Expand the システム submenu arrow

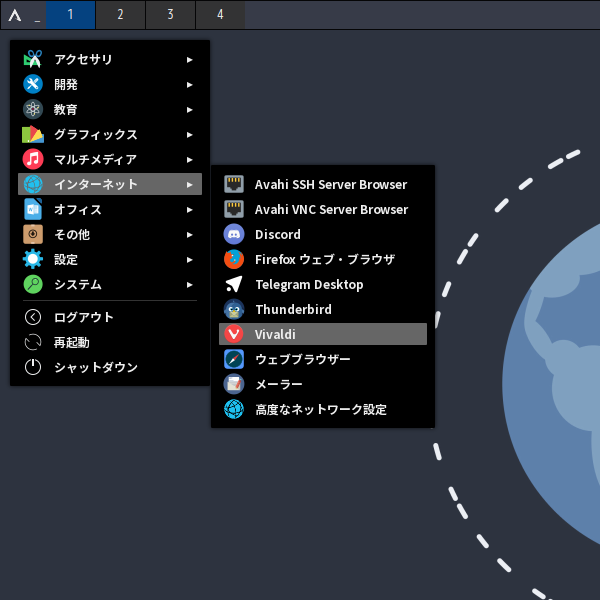189,285
